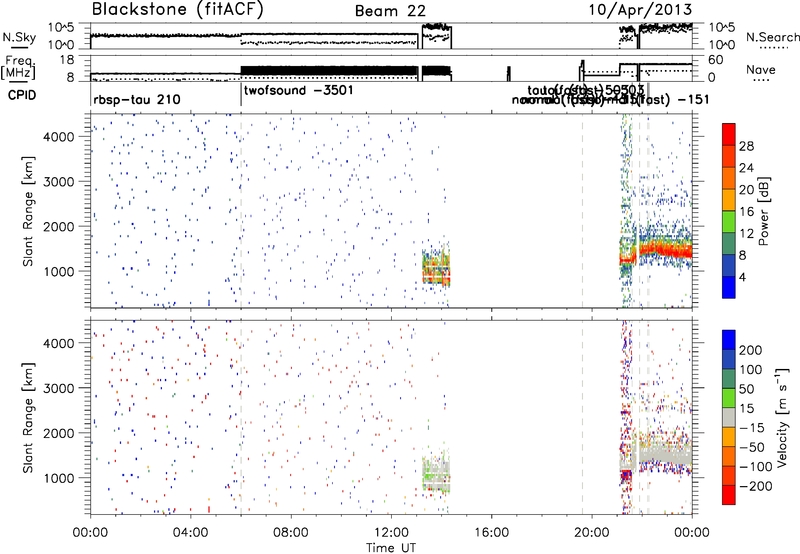Viewport: 800px width, 554px height.
Task: Click the "18" frequency axis tick
Action: click(67, 60)
